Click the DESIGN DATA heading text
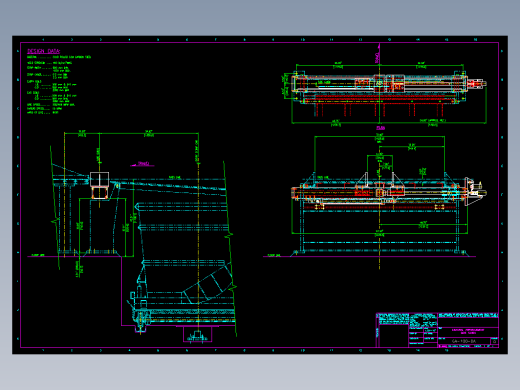The height and width of the screenshot is (390, 520). pos(43,51)
